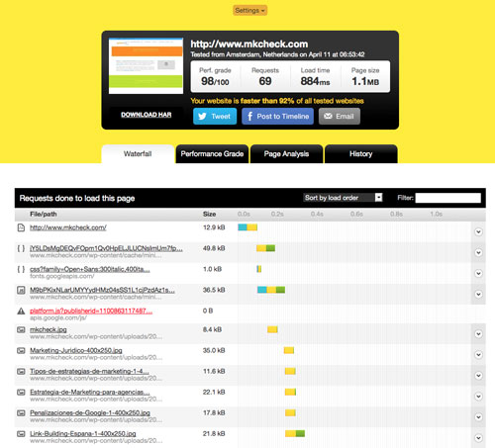Switch to the Waterfall tab
This screenshot has width=495, height=448.
(x=138, y=154)
